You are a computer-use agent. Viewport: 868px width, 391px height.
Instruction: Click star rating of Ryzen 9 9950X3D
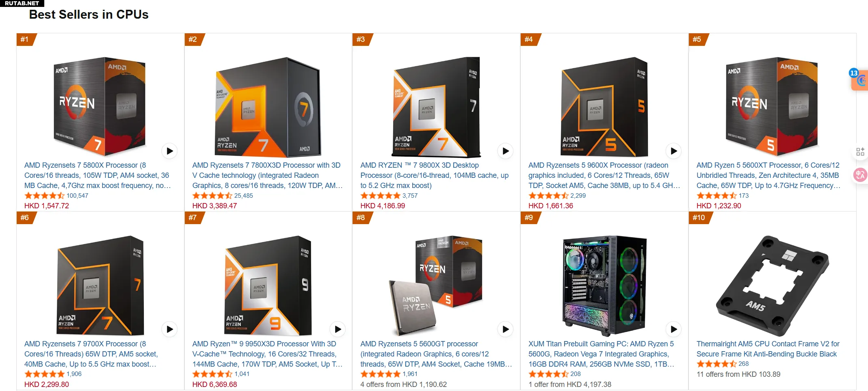(x=212, y=374)
